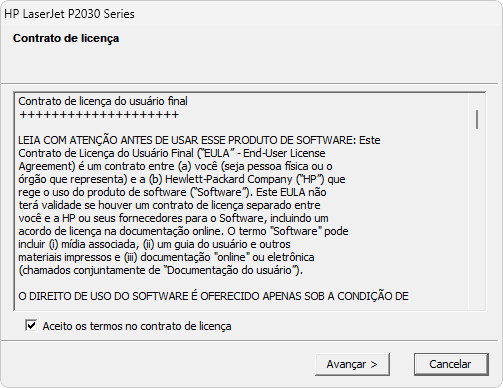The image size is (503, 388).
Task: Click the "O DIREITO DE USO DO SOFTWARE" line
Action: [x=213, y=296]
